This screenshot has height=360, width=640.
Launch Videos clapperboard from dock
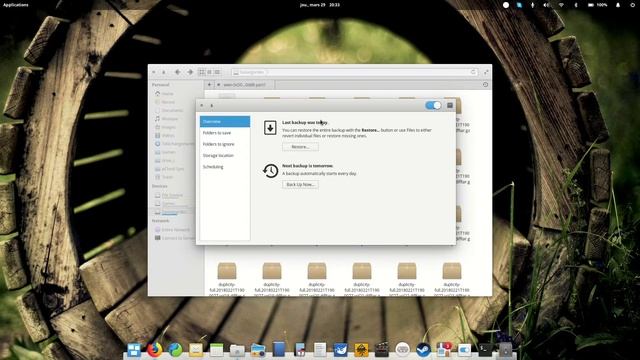click(x=382, y=350)
